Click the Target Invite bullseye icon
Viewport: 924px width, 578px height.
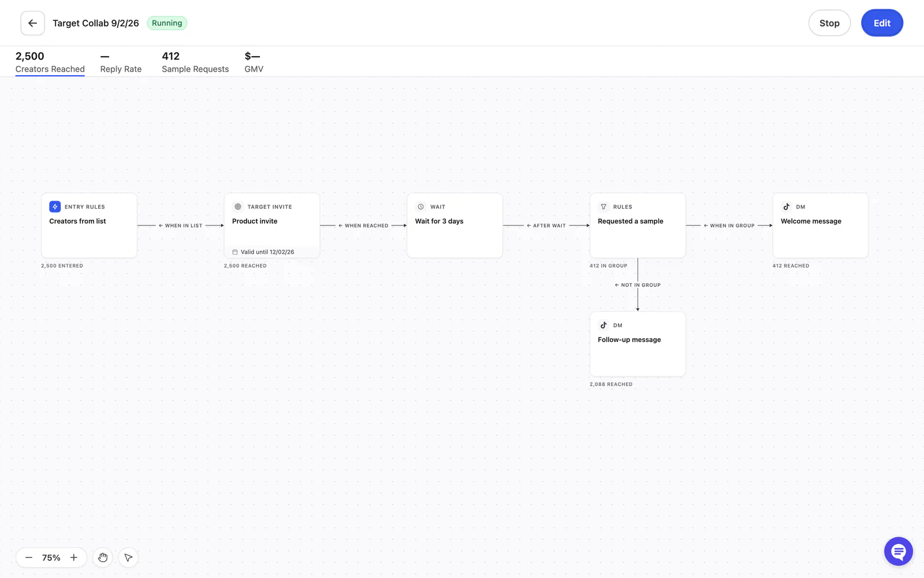coord(238,206)
